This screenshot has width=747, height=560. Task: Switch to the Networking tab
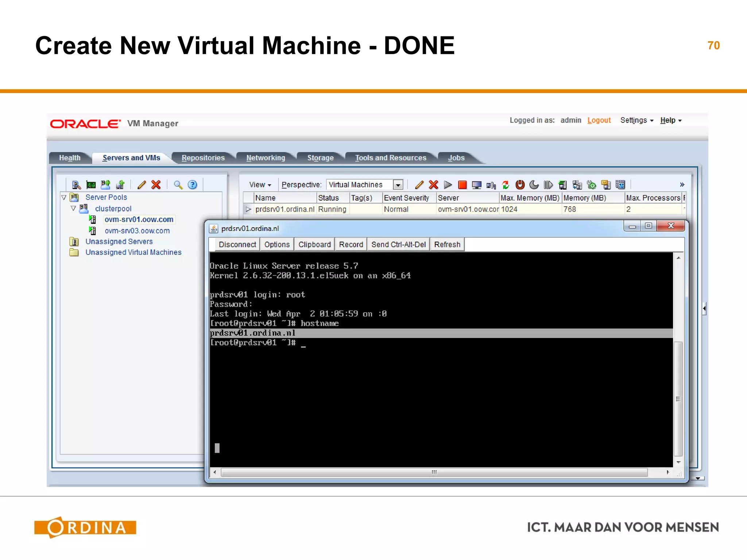tap(266, 158)
